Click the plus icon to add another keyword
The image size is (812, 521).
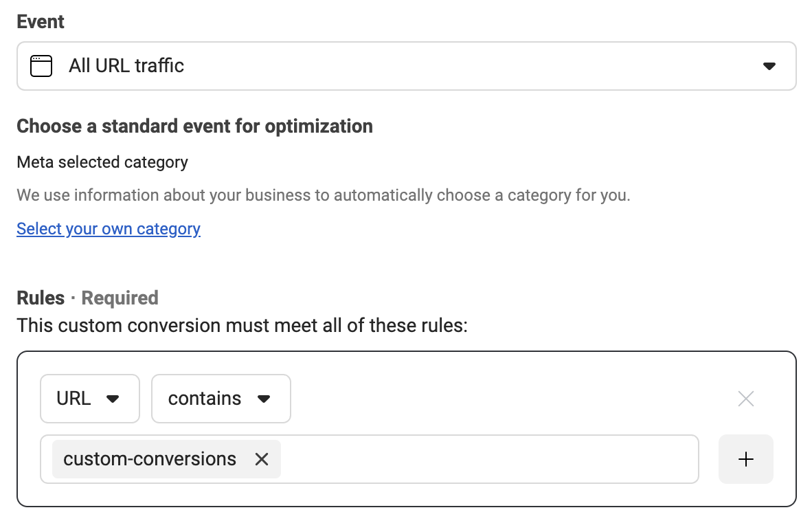pyautogui.click(x=745, y=459)
